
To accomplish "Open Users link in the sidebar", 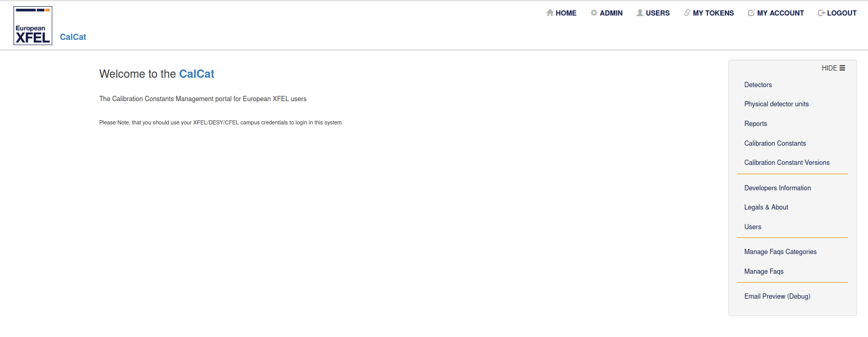I will coord(753,227).
